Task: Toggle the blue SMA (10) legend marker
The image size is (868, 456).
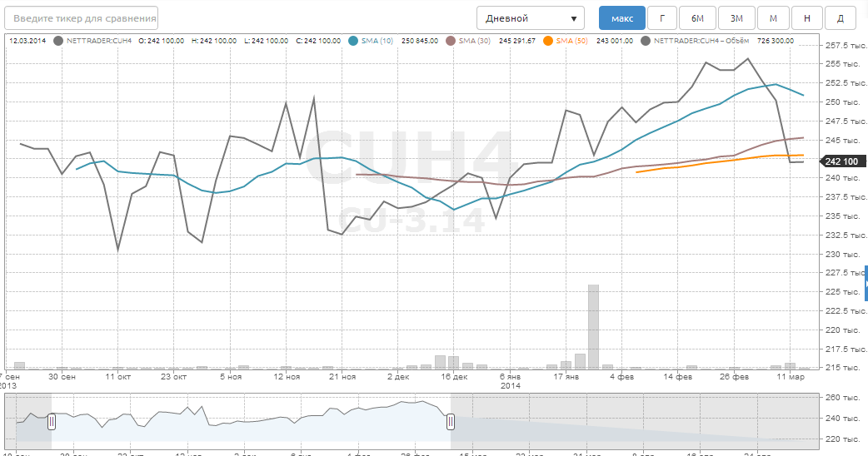Action: coord(354,40)
